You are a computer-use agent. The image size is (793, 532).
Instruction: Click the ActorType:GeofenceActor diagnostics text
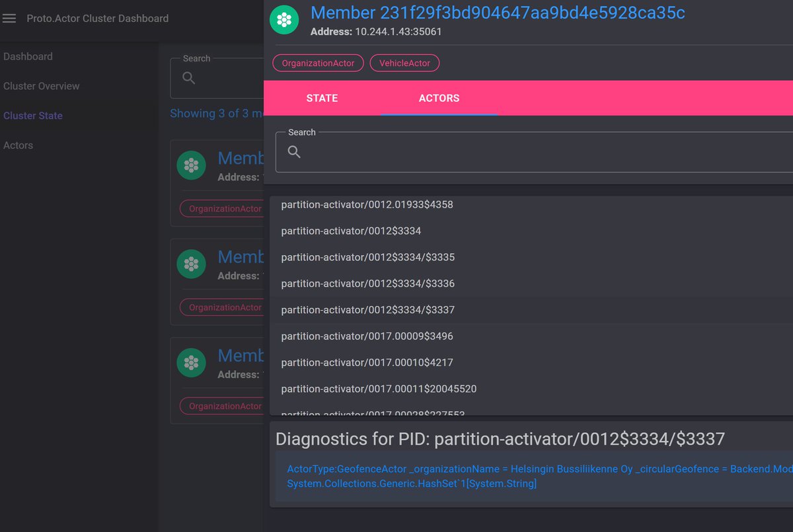[540, 476]
